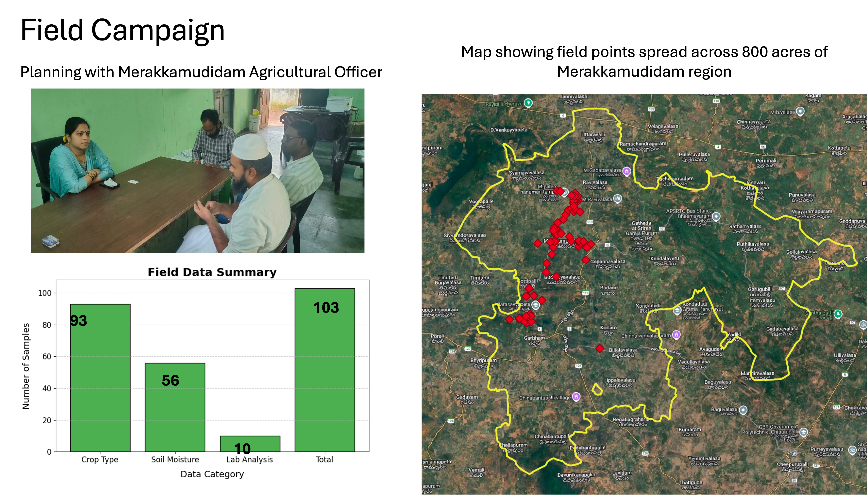Select the Total bar labeled 103

pyautogui.click(x=325, y=370)
